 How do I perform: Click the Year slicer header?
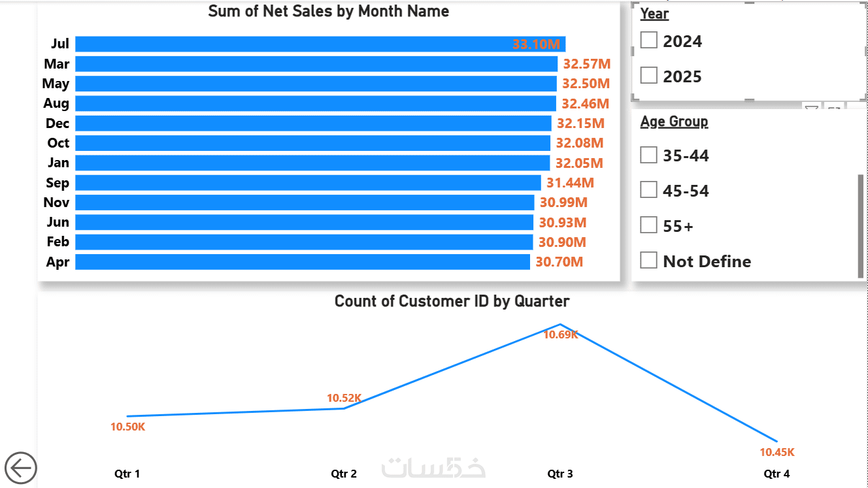point(654,13)
